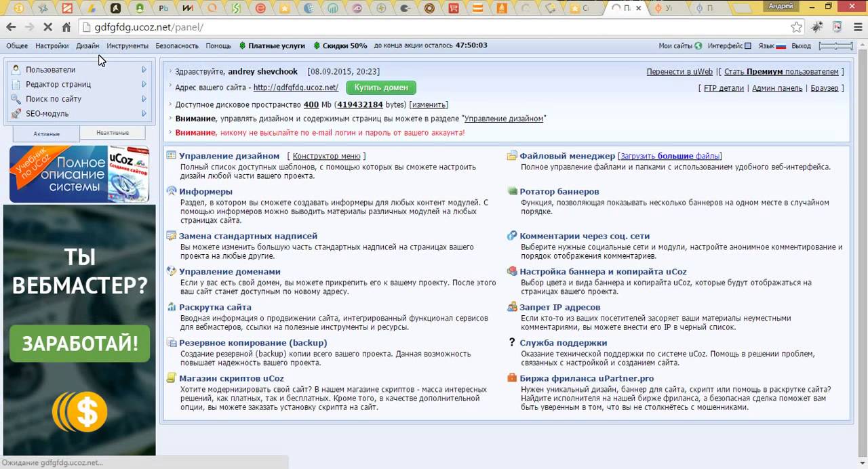Screen dimensions: 868x469
Task: Open the Инструменты menu
Action: [x=127, y=46]
